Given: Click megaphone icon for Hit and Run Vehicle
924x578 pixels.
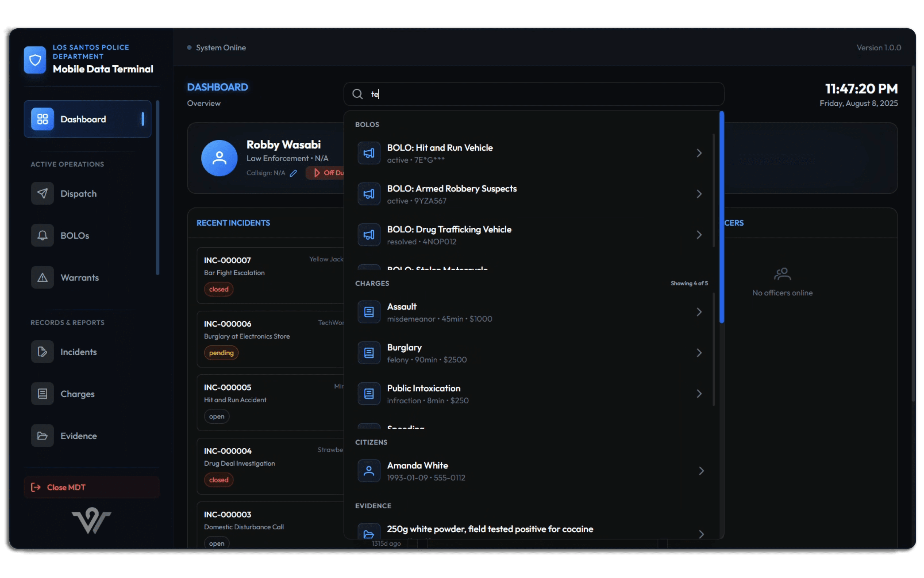Looking at the screenshot, I should pyautogui.click(x=369, y=153).
